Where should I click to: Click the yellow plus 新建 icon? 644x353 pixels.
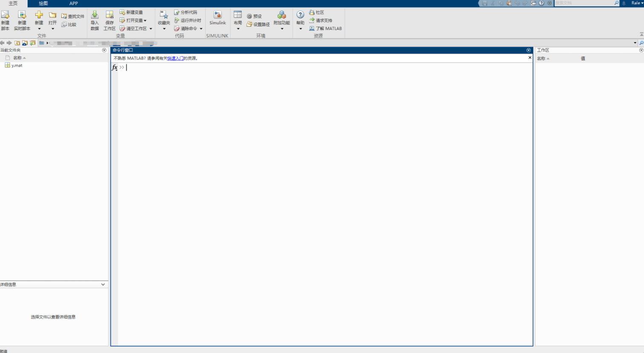(x=39, y=15)
